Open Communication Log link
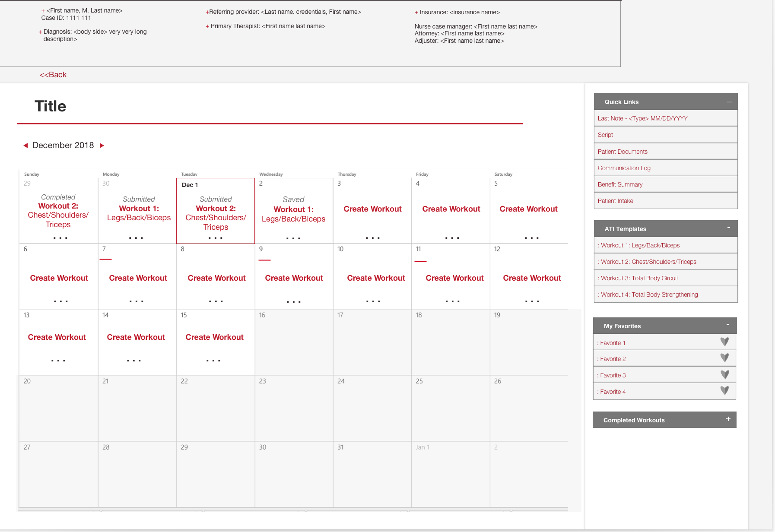 (x=666, y=168)
